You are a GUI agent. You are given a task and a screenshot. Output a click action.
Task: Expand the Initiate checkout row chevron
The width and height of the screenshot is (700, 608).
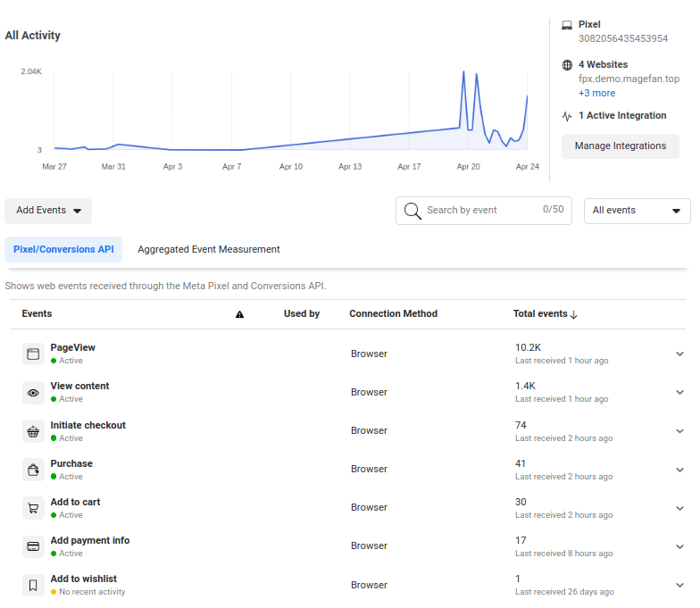pos(680,431)
